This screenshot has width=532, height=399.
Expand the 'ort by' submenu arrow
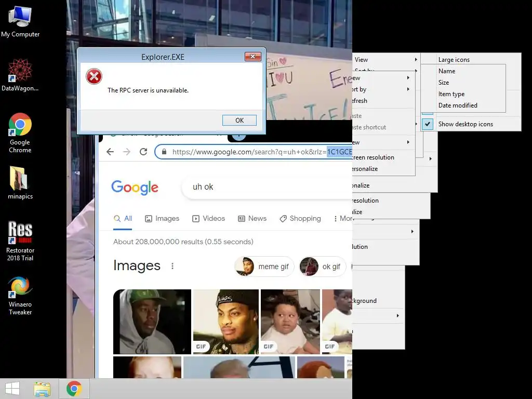408,89
